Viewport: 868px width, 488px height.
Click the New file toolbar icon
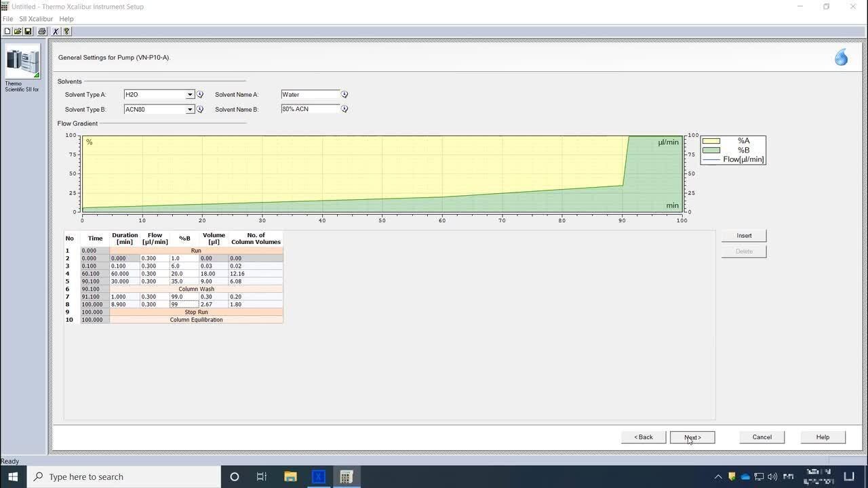tap(7, 31)
